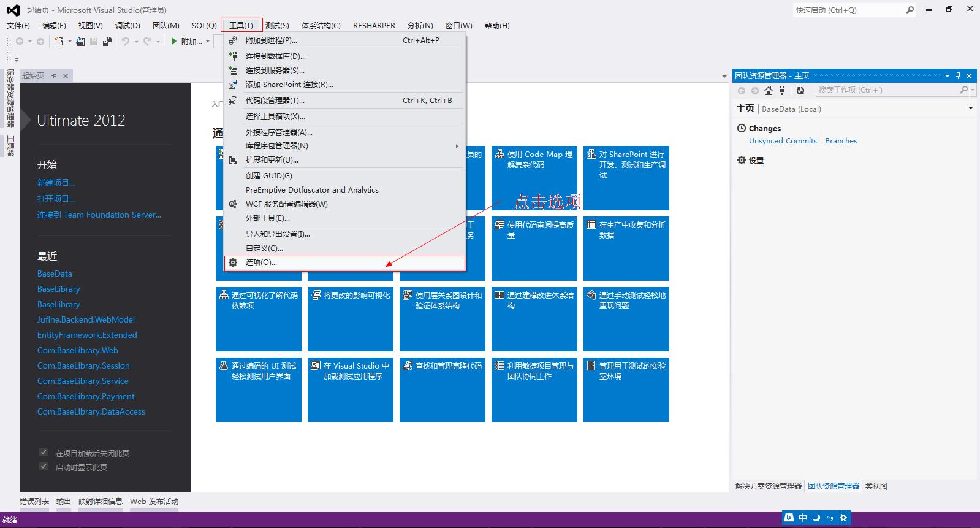Expand the Undo history dropdown arrow
Viewport: 980px width, 528px height.
click(x=135, y=42)
